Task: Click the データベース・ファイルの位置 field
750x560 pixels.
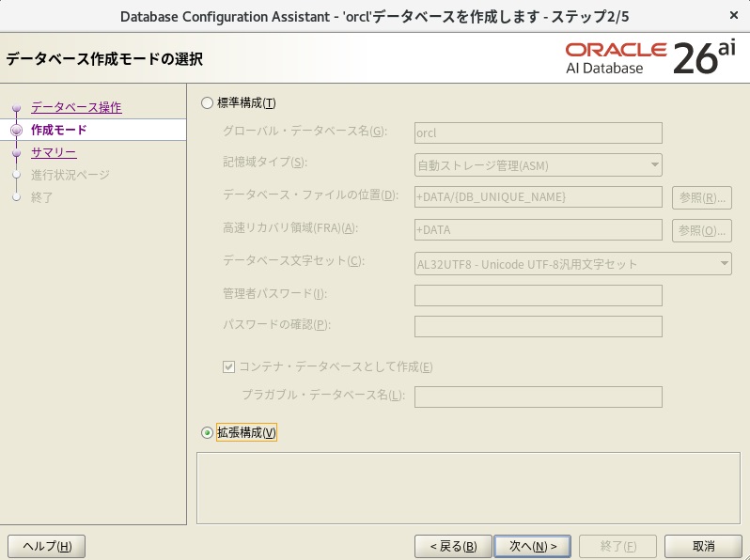Action: click(539, 197)
